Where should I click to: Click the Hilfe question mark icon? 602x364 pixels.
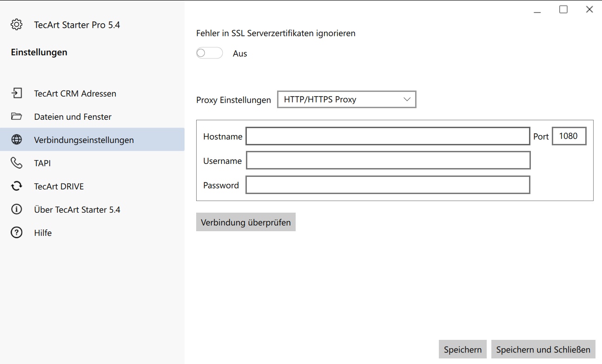click(x=17, y=233)
